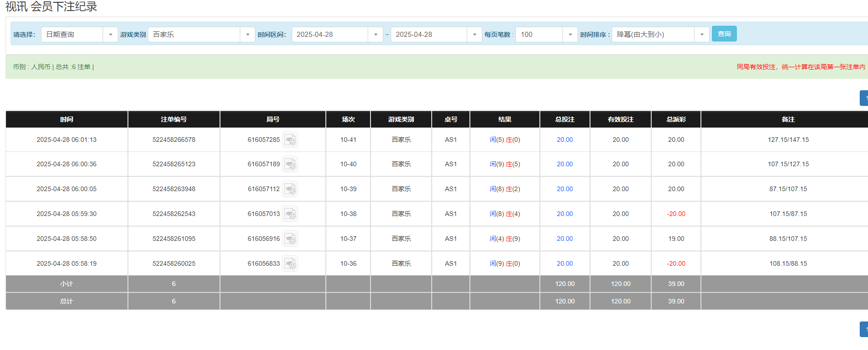Open video replay icon for round 616057189
The image size is (868, 350).
click(290, 164)
